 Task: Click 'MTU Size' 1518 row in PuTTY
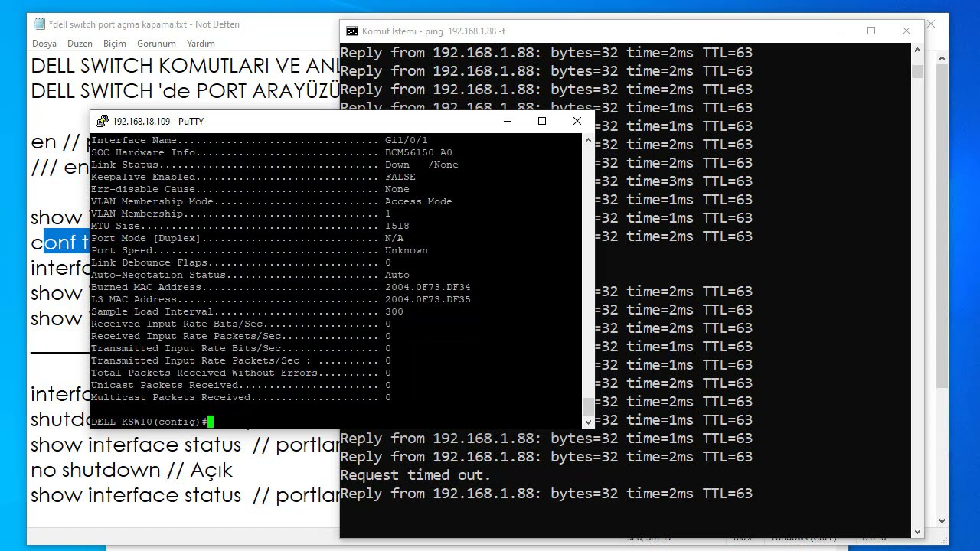point(250,226)
